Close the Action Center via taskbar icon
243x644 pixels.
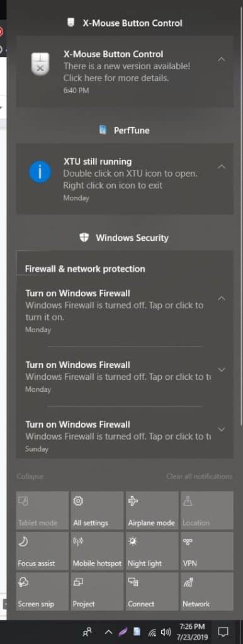(x=223, y=631)
